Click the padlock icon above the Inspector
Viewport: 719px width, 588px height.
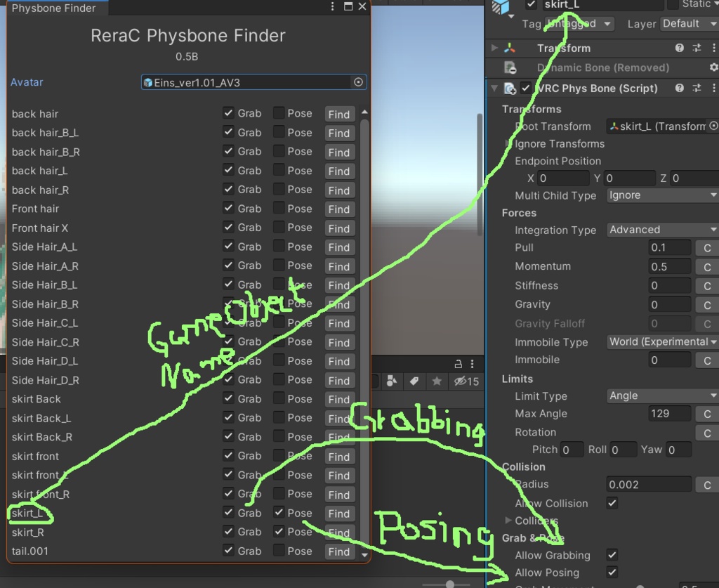point(459,364)
